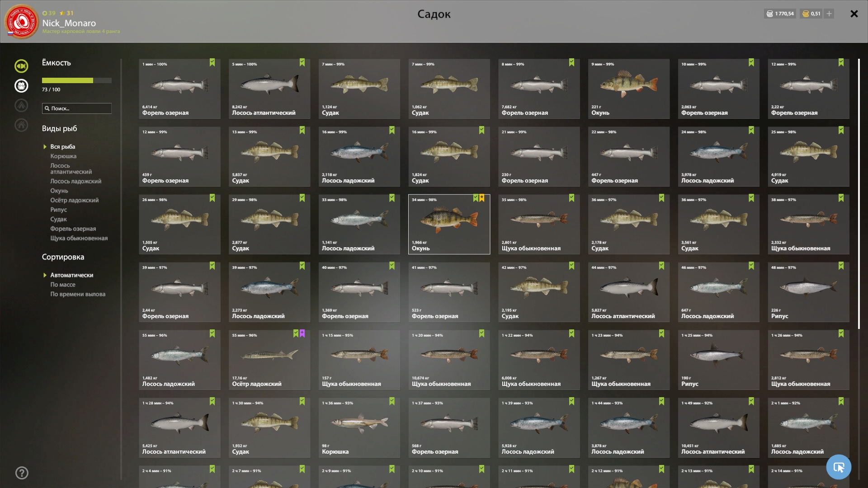
Task: Click the plus icon to add gold
Action: tap(829, 14)
